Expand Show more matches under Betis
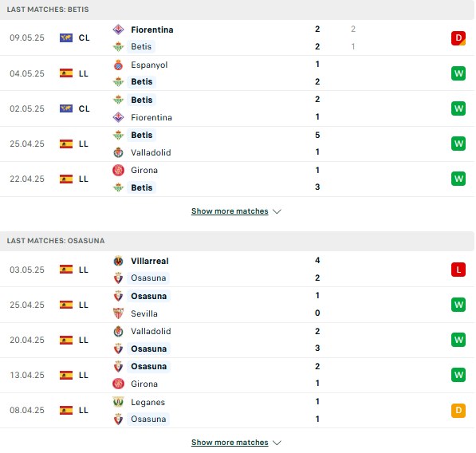 point(230,211)
